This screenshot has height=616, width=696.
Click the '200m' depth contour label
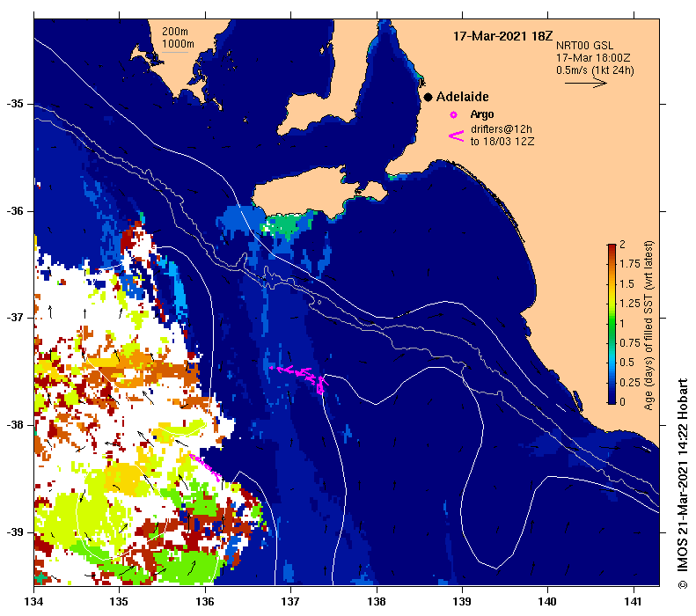pyautogui.click(x=174, y=32)
